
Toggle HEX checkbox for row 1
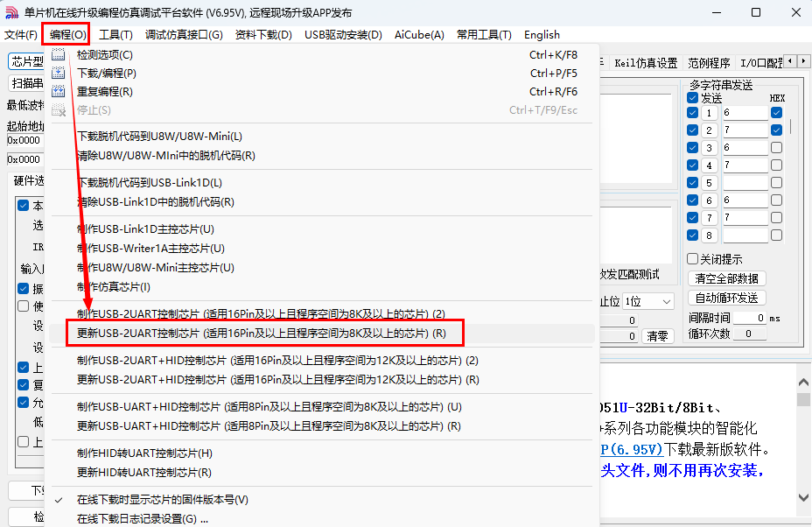coord(776,112)
